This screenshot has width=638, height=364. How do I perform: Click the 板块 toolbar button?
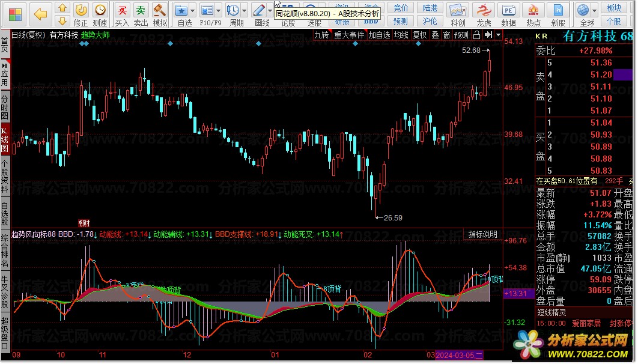coord(614,8)
